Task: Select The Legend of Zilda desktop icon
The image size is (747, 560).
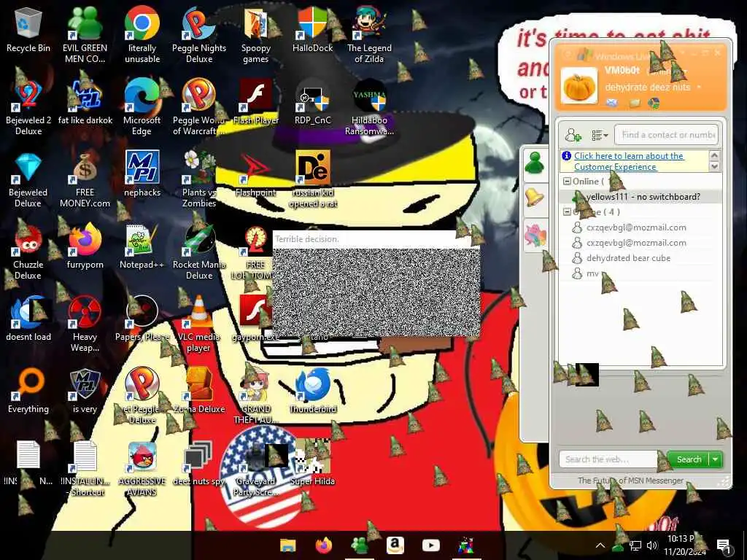Action: pyautogui.click(x=369, y=34)
